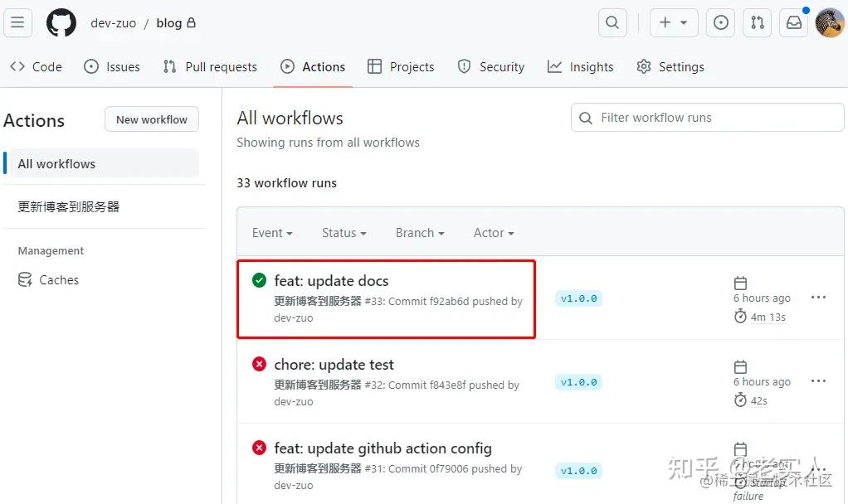
Task: Open the Branch filter dropdown
Action: tap(419, 233)
